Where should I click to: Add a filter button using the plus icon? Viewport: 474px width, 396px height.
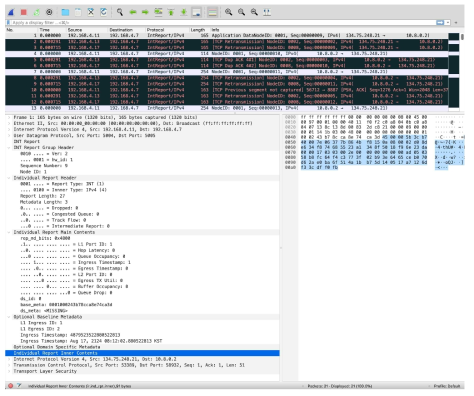point(456,23)
